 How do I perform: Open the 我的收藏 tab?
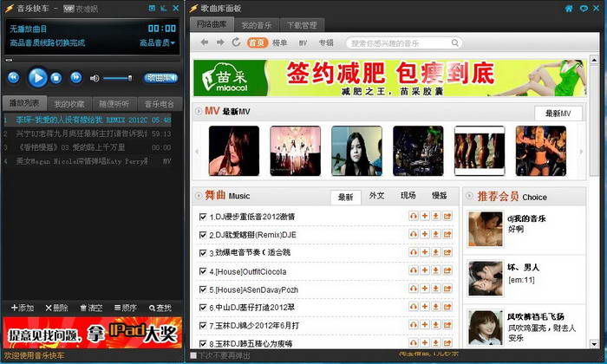[69, 104]
